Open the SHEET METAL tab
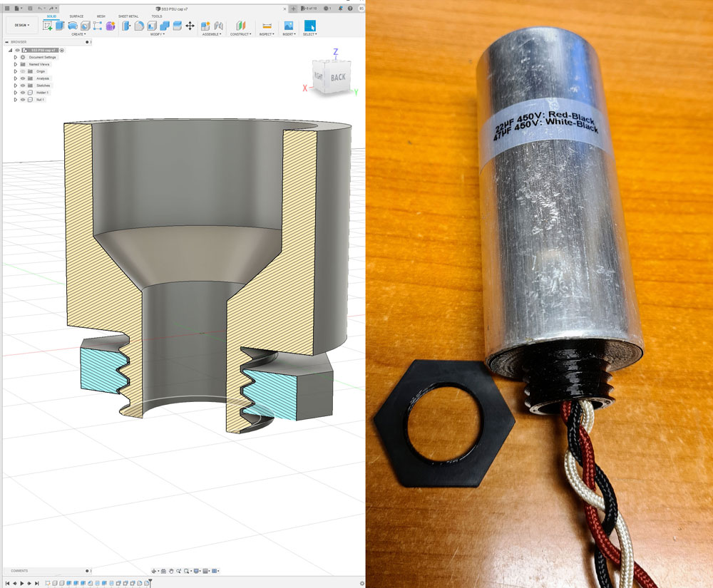The width and height of the screenshot is (713, 588). tap(128, 16)
